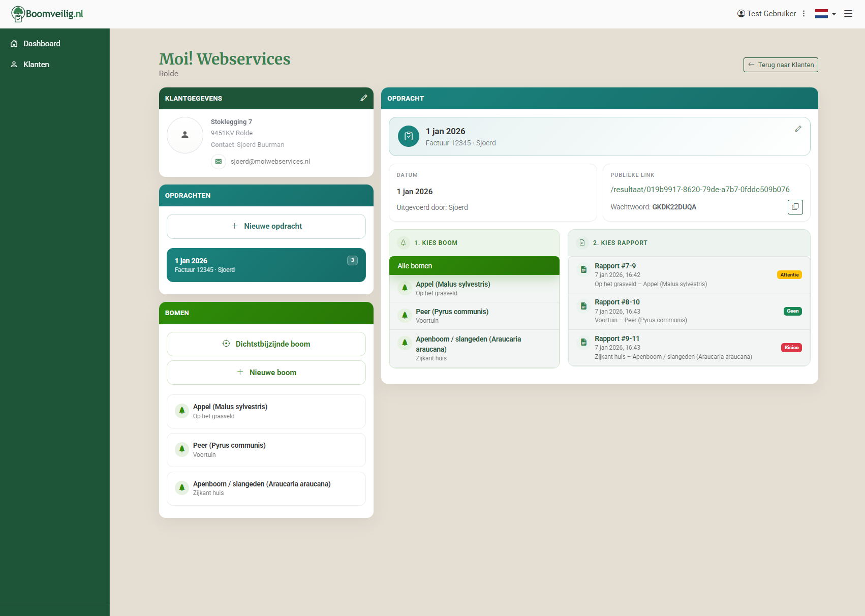The width and height of the screenshot is (865, 616).
Task: Add a new boom
Action: point(266,373)
